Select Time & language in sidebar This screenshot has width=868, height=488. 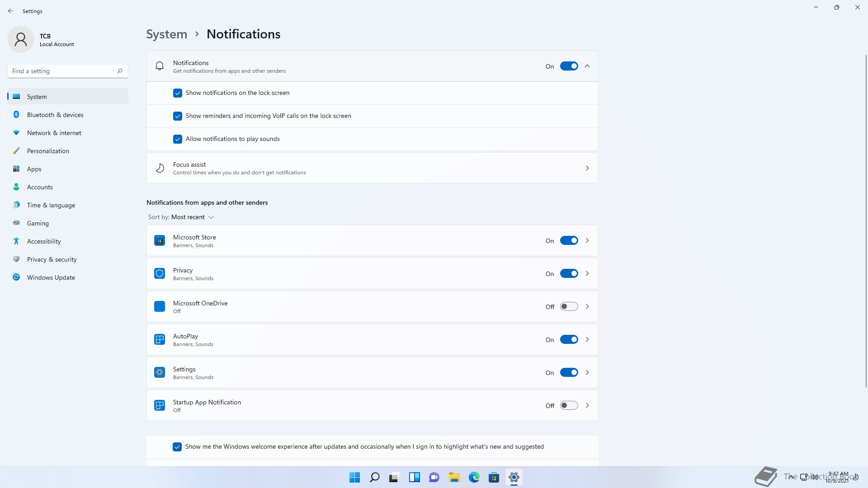[x=68, y=205]
